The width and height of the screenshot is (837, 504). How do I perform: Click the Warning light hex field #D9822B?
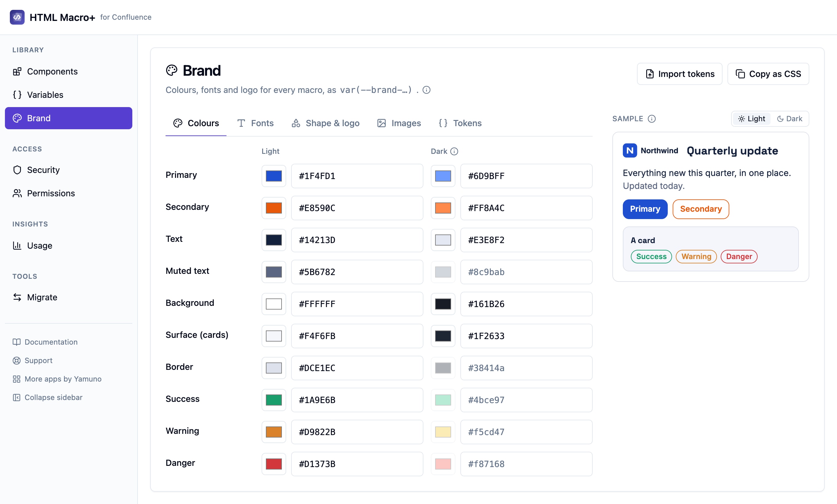357,432
